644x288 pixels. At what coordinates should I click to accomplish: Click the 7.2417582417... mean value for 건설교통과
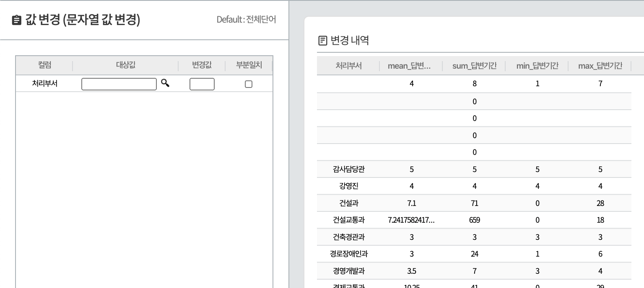411,220
